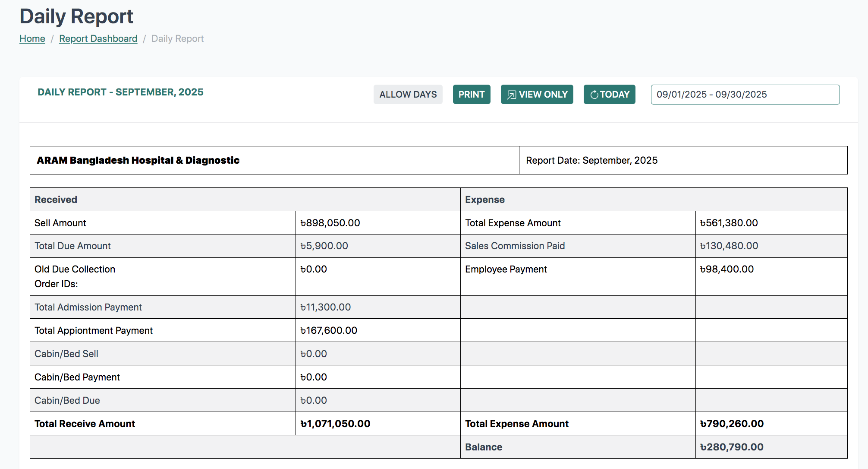Click the Balance amount cell
This screenshot has height=469, width=868.
tap(732, 447)
